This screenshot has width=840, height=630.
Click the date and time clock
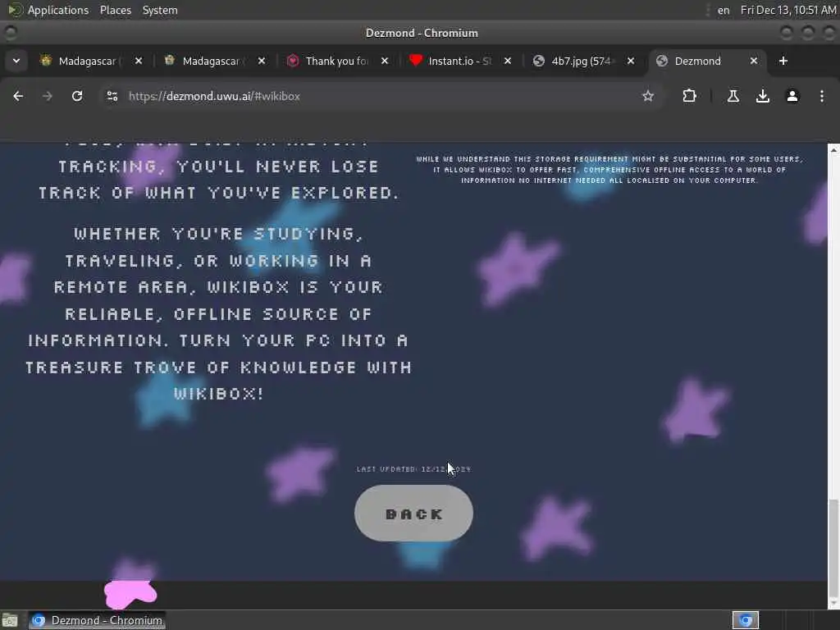tap(788, 10)
